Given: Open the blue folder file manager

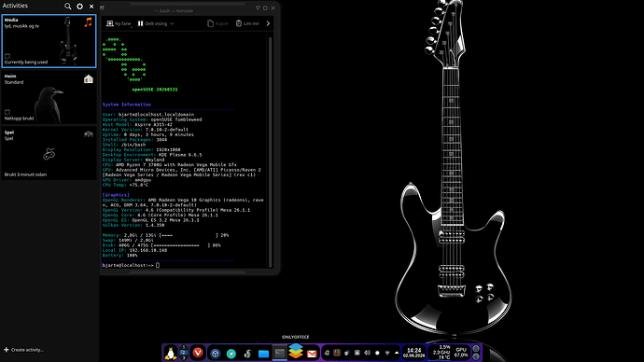Looking at the screenshot, I should pos(264,354).
